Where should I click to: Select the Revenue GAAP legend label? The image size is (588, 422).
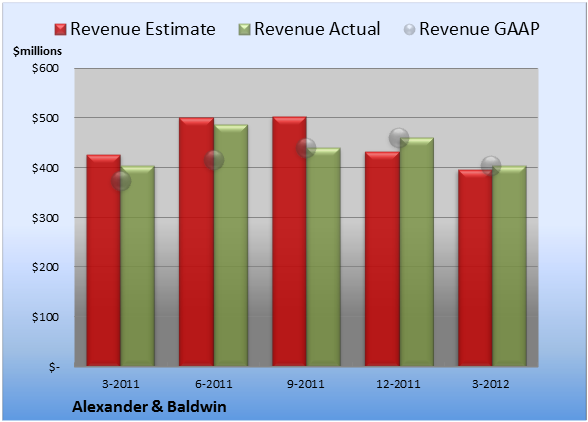click(479, 29)
